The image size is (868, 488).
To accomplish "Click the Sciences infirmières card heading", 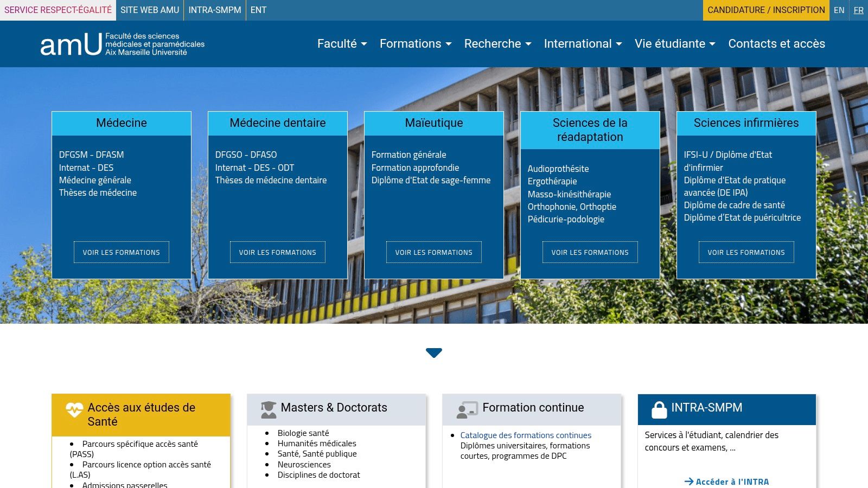I will [x=746, y=123].
